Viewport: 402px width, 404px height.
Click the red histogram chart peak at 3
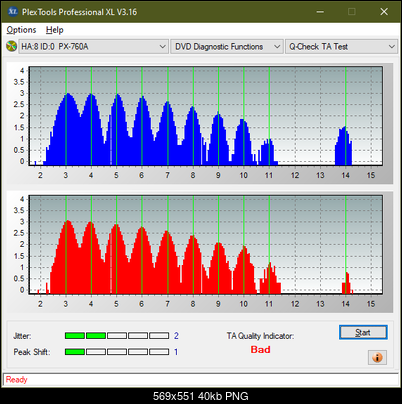67,257
